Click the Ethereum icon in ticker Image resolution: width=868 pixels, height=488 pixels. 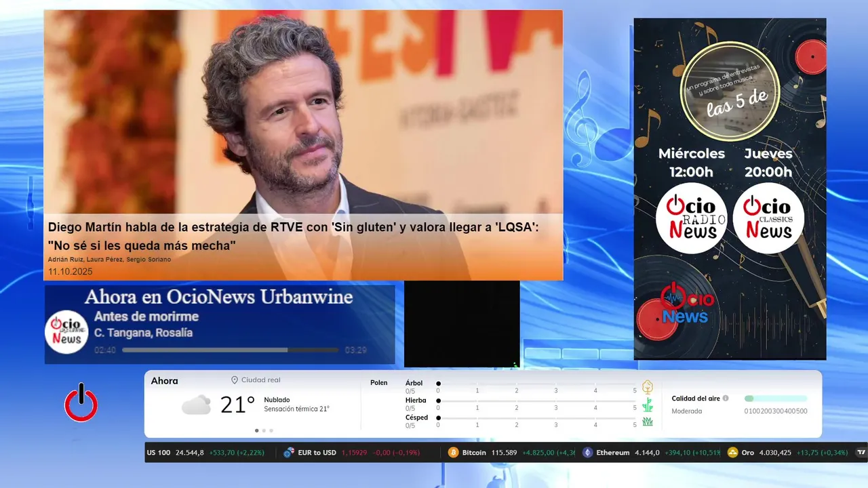pyautogui.click(x=588, y=453)
